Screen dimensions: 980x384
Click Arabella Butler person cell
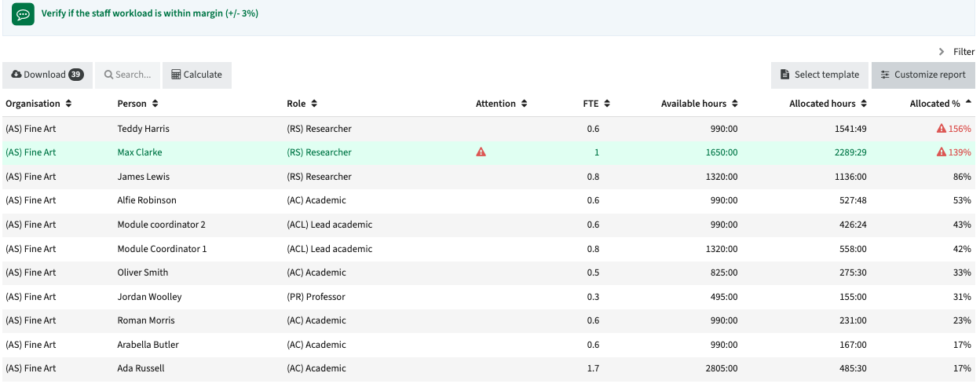tap(148, 345)
